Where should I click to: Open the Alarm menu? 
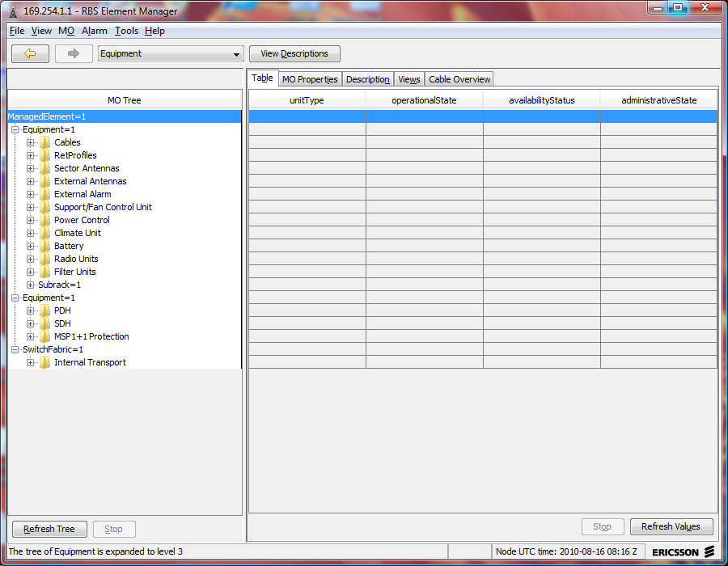[95, 31]
